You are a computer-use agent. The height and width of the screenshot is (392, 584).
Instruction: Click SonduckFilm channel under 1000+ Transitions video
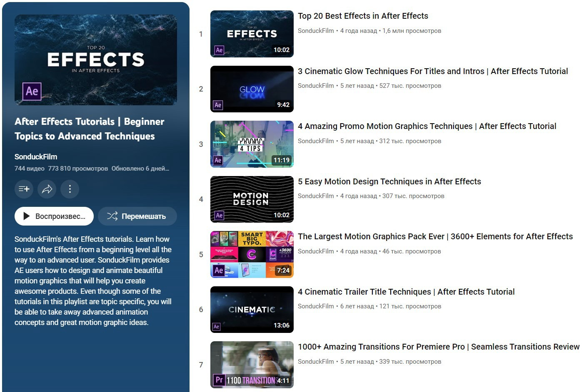[x=316, y=362]
